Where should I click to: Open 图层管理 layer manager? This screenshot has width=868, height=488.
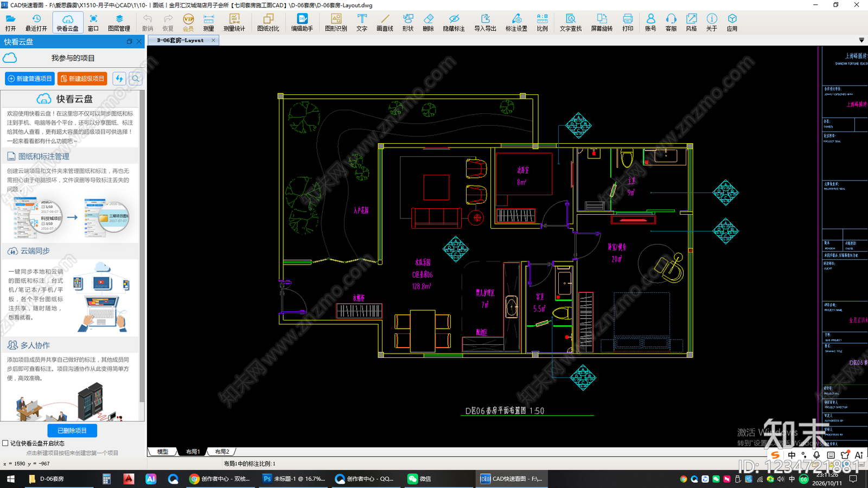tap(119, 23)
